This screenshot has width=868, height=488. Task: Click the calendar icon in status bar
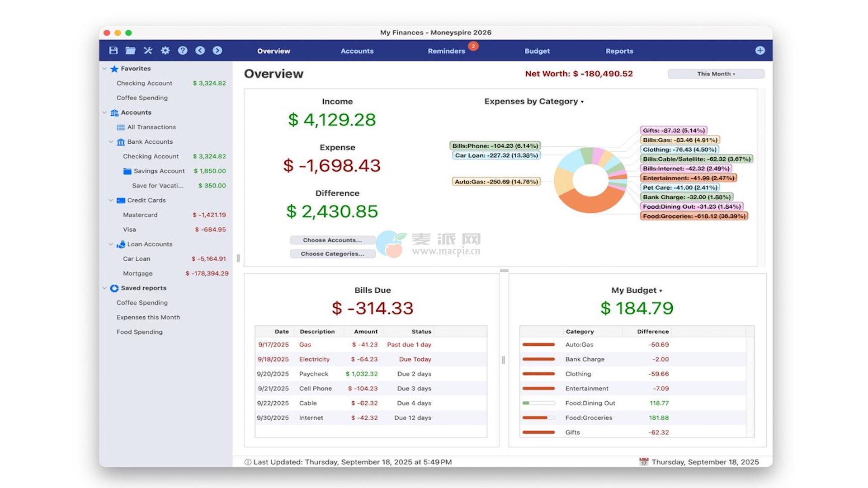[x=644, y=462]
